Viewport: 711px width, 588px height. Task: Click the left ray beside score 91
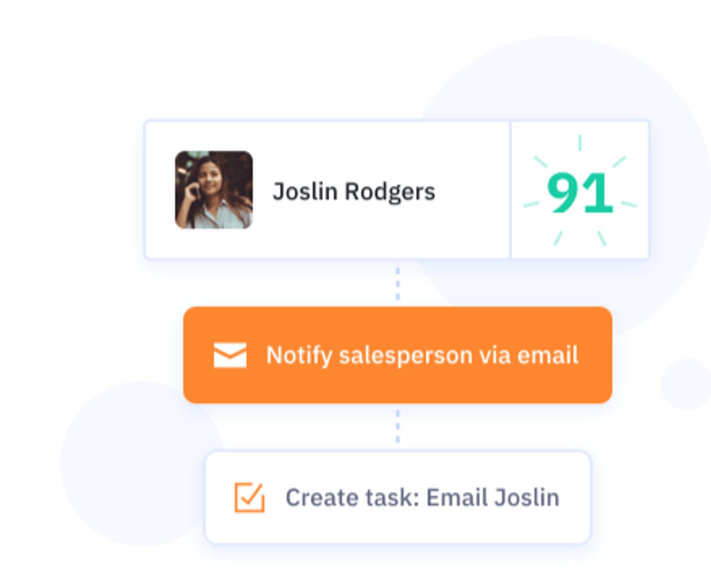[531, 204]
